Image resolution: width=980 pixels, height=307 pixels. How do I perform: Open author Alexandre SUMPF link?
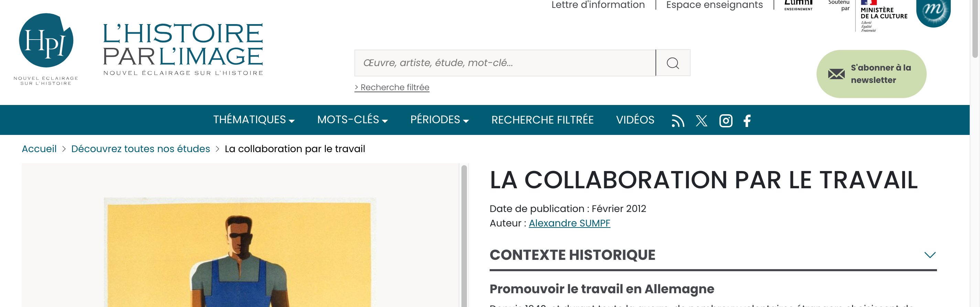569,223
